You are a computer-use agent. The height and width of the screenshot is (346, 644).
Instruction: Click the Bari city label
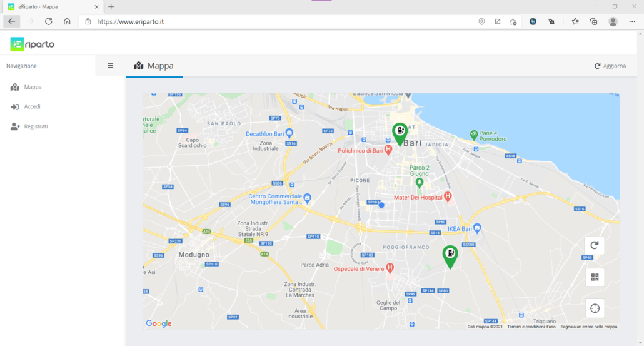[x=413, y=143]
